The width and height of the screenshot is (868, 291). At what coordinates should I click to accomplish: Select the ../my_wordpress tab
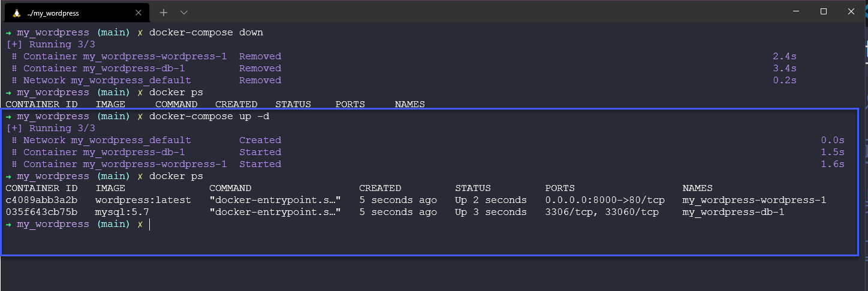[72, 13]
